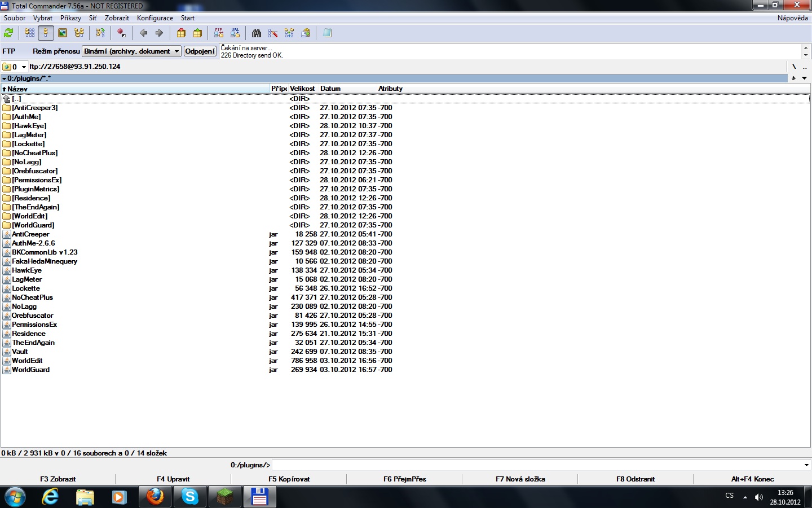
Task: Switch to brief file view icon
Action: 30,33
